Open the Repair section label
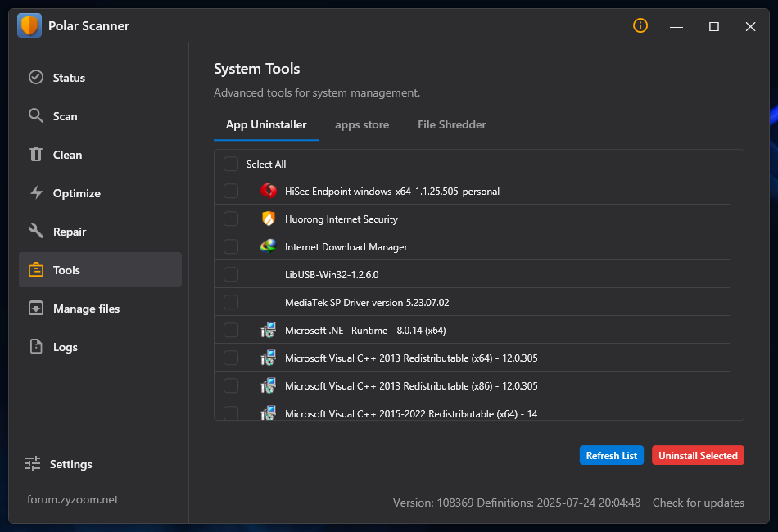The image size is (778, 532). click(70, 232)
